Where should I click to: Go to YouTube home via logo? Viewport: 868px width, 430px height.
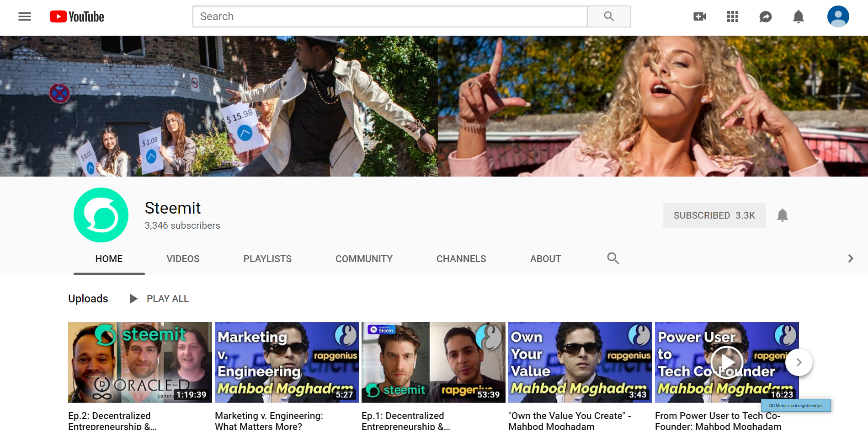tap(77, 17)
